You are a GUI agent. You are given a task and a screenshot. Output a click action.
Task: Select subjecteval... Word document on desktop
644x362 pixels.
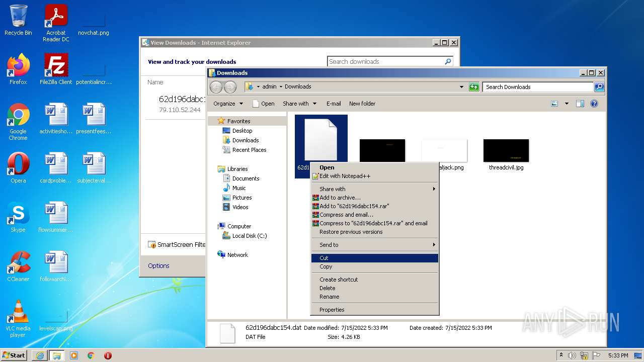coord(94,168)
